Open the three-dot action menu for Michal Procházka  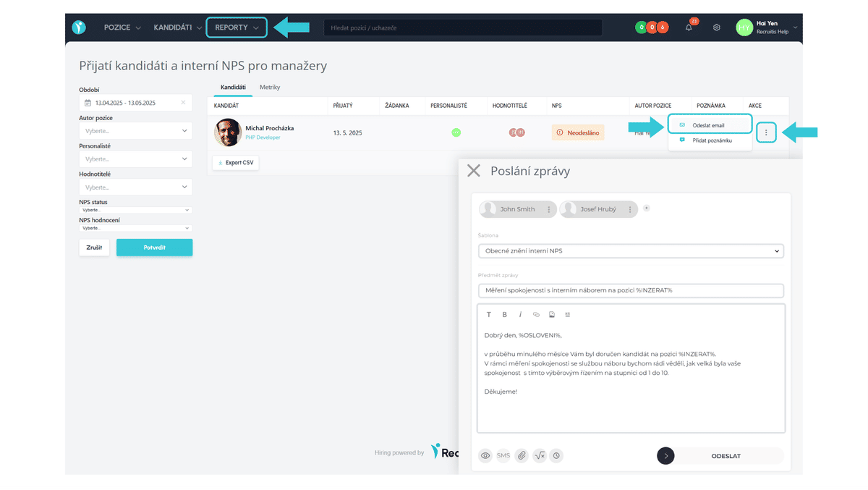[766, 132]
